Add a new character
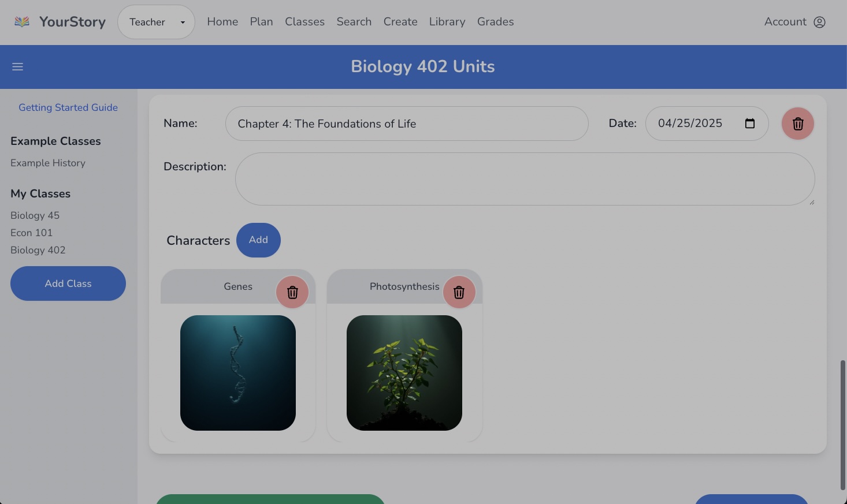The image size is (847, 504). click(x=258, y=240)
